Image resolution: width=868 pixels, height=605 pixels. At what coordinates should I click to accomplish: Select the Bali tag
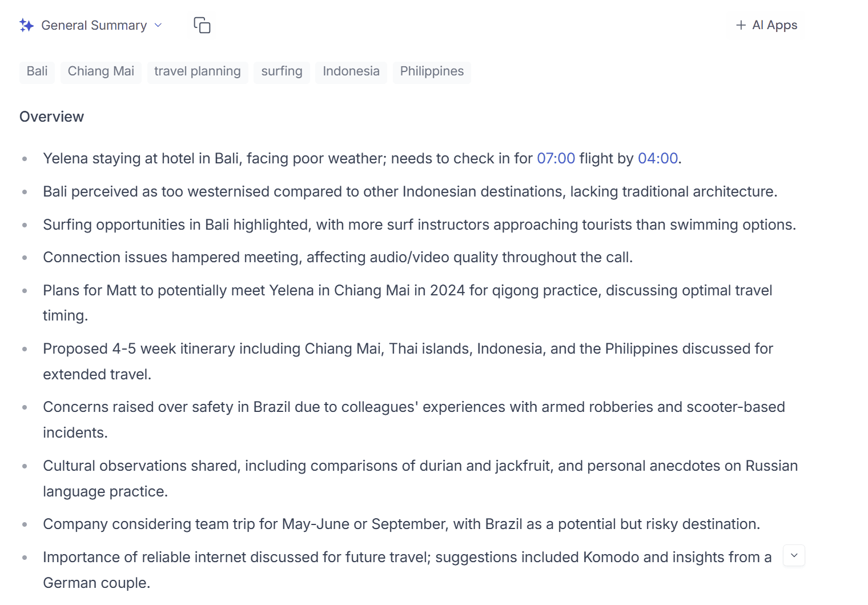point(37,71)
